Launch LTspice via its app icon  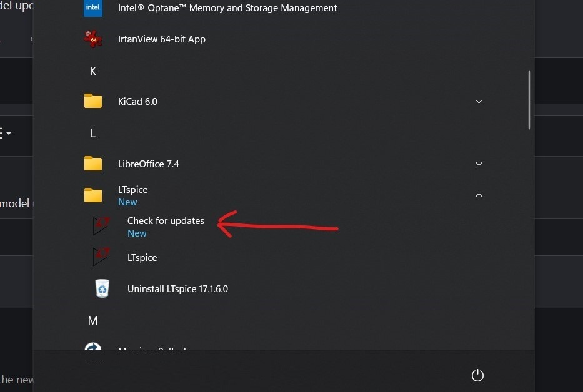101,257
